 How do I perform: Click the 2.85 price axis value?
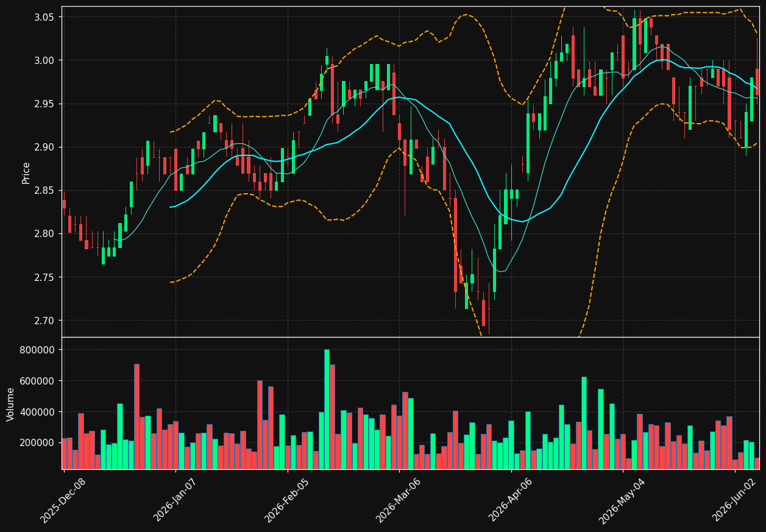click(45, 191)
